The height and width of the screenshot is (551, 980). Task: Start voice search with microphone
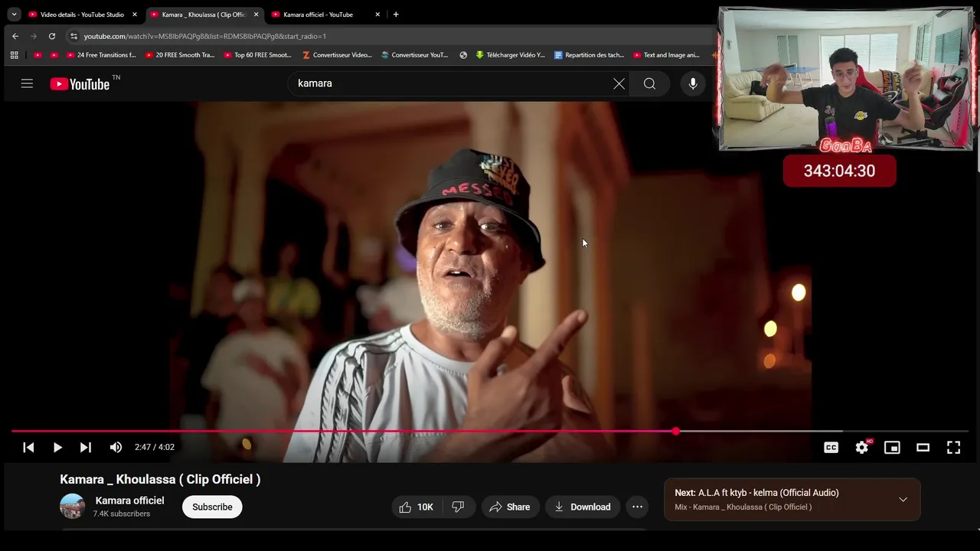[693, 83]
